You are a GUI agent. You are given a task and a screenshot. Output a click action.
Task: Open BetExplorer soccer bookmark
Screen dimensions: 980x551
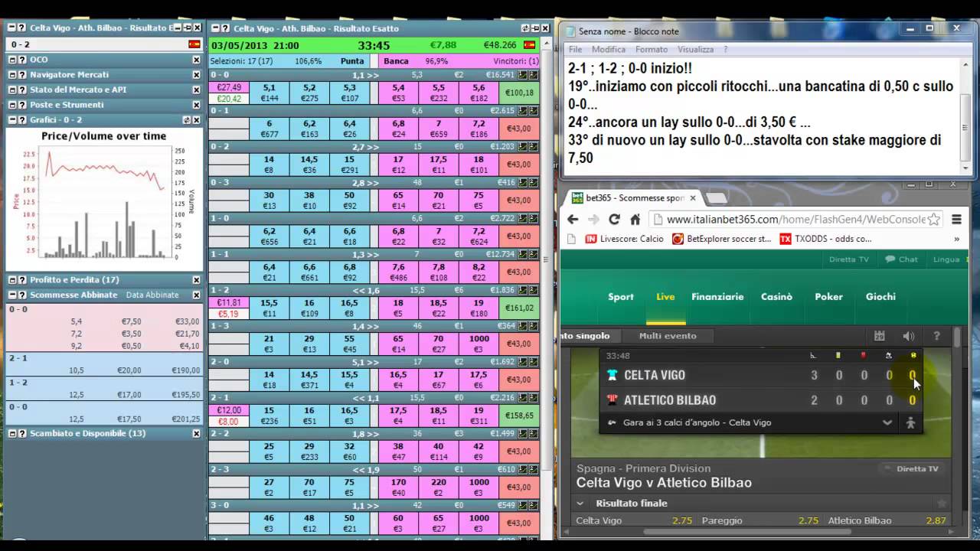point(722,239)
